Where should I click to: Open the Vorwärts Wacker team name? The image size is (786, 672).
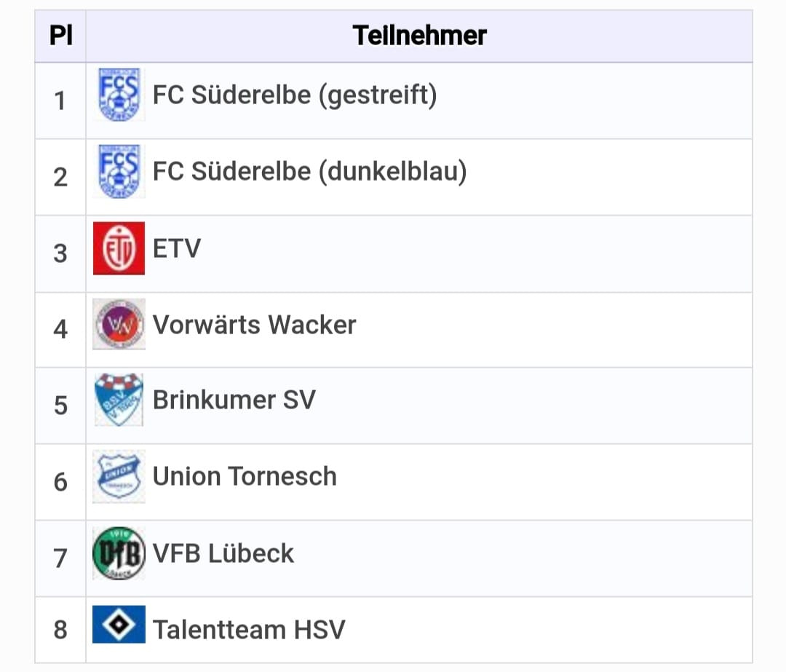tap(254, 325)
